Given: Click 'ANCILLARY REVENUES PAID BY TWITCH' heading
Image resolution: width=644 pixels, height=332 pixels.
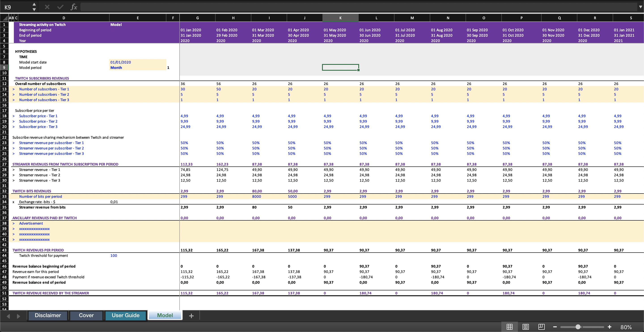Looking at the screenshot, I should [44, 218].
